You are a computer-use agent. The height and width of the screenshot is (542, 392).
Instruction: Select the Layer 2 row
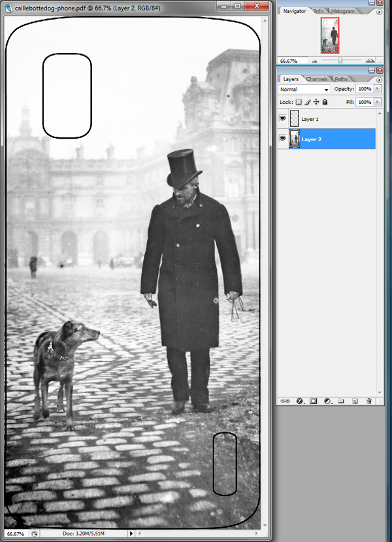(x=327, y=139)
